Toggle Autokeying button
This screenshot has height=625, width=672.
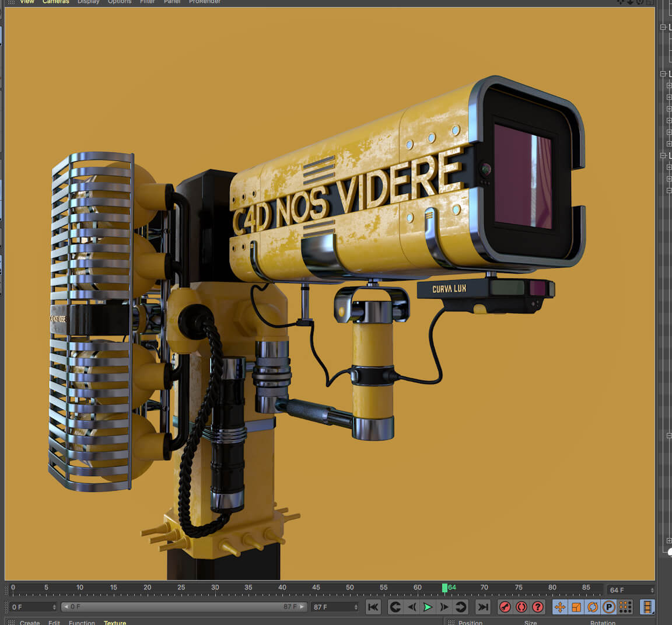pyautogui.click(x=521, y=607)
